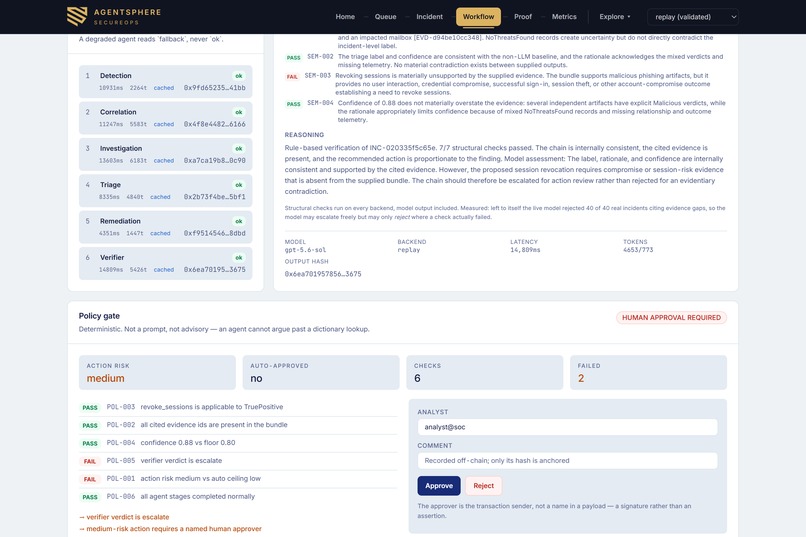The height and width of the screenshot is (537, 806).
Task: Click the Checks 6 card
Action: click(485, 373)
